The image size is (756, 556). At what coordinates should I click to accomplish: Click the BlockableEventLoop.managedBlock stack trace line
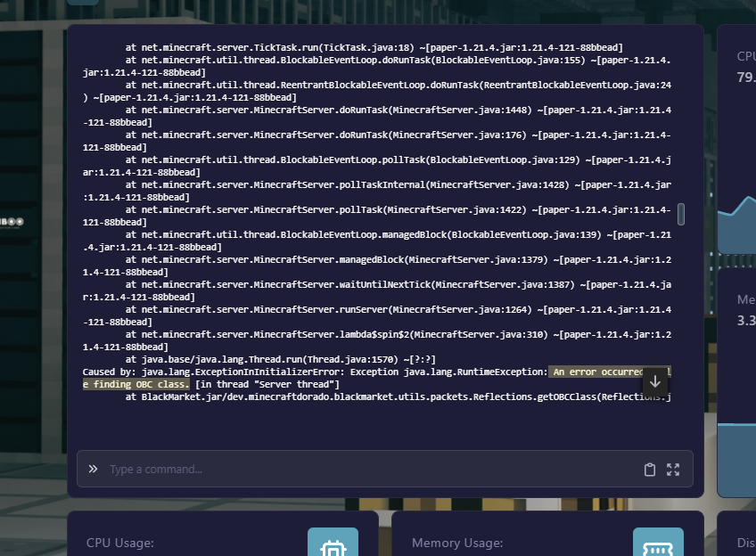click(x=376, y=241)
